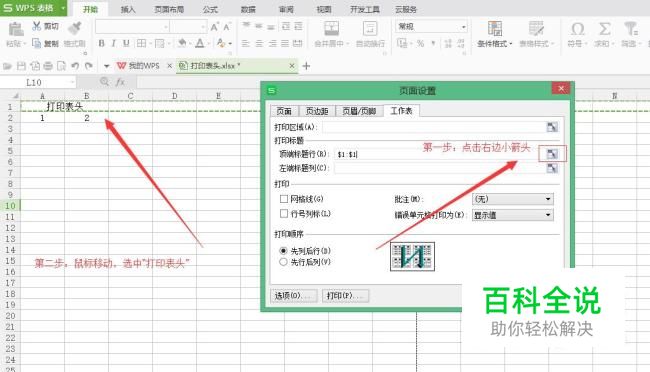Click the Undo arrow in quick toolbar
The height and width of the screenshot is (372, 650).
pos(75,66)
